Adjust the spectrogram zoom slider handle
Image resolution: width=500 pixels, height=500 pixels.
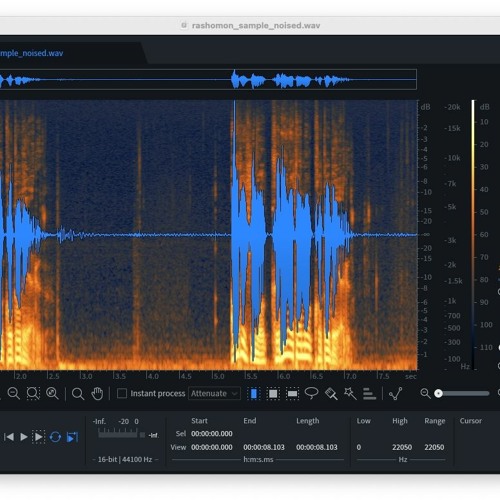(439, 394)
